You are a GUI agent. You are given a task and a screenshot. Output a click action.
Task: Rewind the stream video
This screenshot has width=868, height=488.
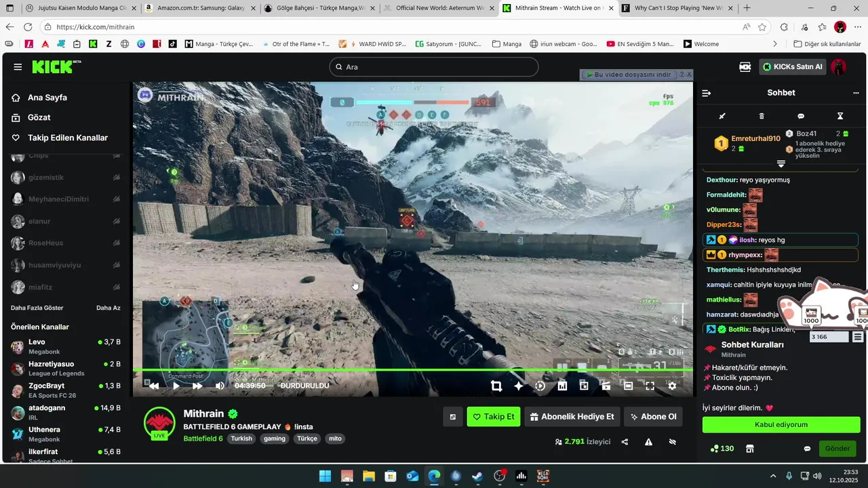click(x=154, y=386)
